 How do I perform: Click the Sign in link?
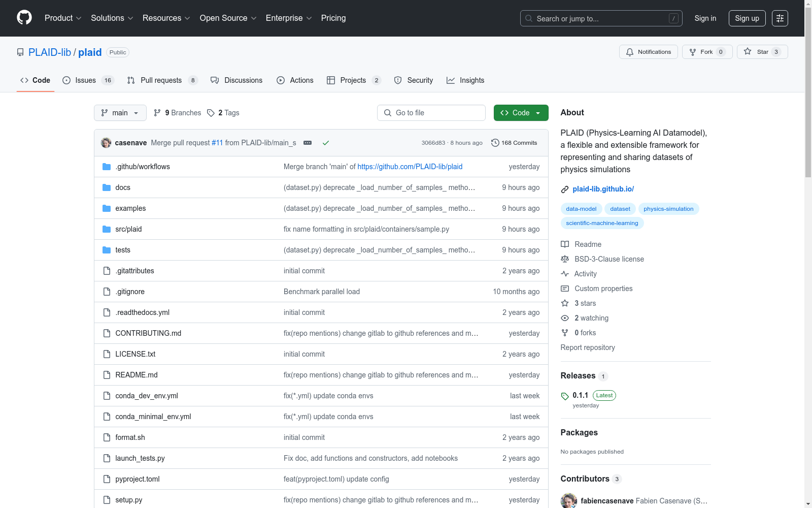(x=705, y=18)
